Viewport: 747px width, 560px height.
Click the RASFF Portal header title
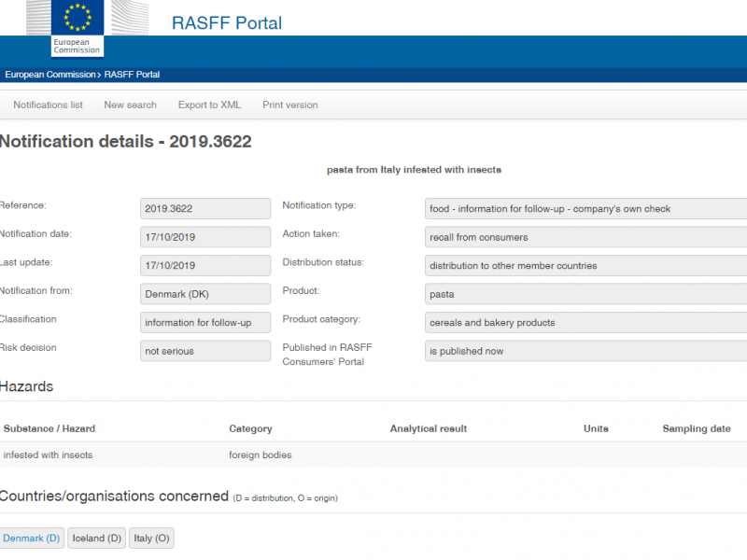tap(227, 22)
